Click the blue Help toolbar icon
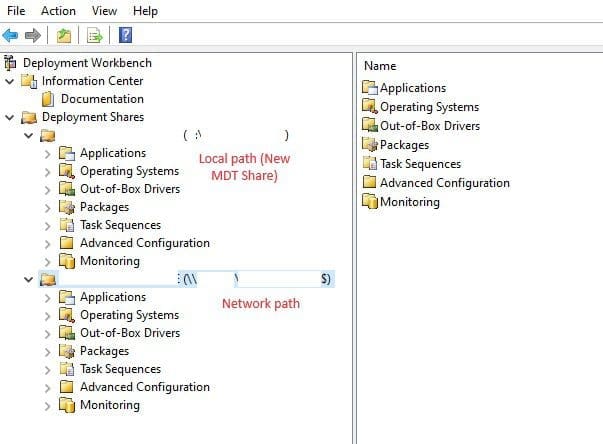This screenshot has height=444, width=603. pos(126,36)
